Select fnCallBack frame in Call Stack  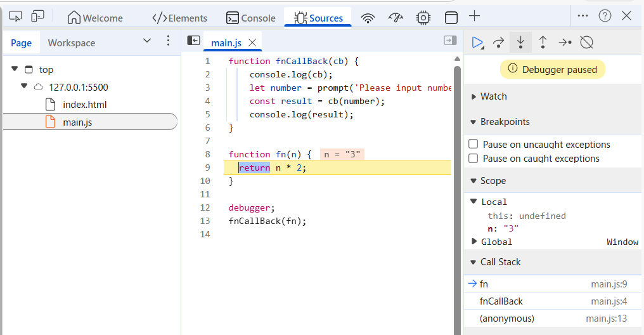[501, 301]
